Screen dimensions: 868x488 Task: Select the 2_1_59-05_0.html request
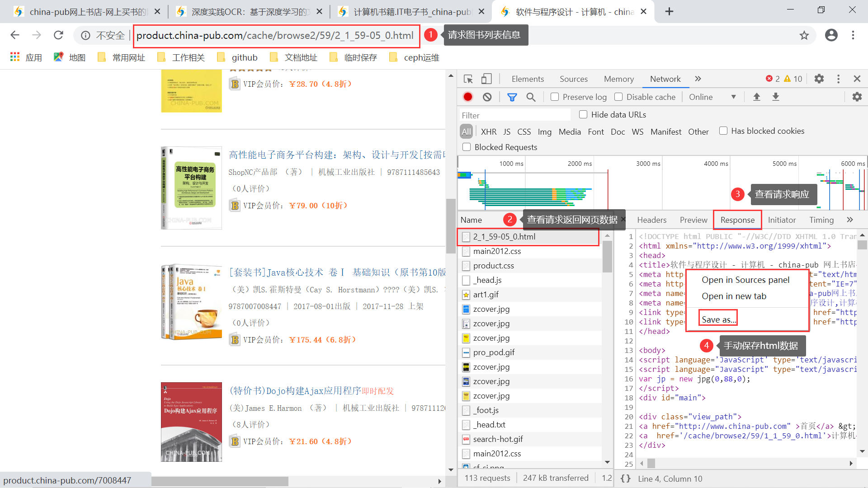tap(529, 237)
